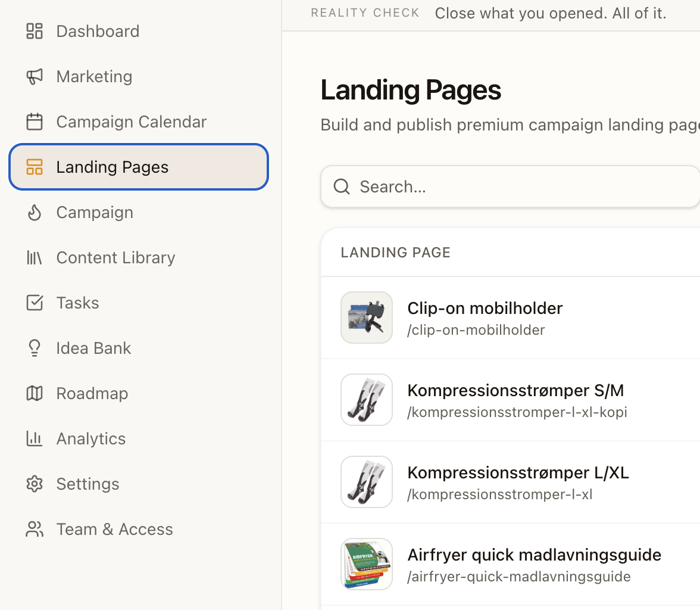
Task: Open the Airfryer quick madlavningsguide thumbnail
Action: tap(367, 564)
